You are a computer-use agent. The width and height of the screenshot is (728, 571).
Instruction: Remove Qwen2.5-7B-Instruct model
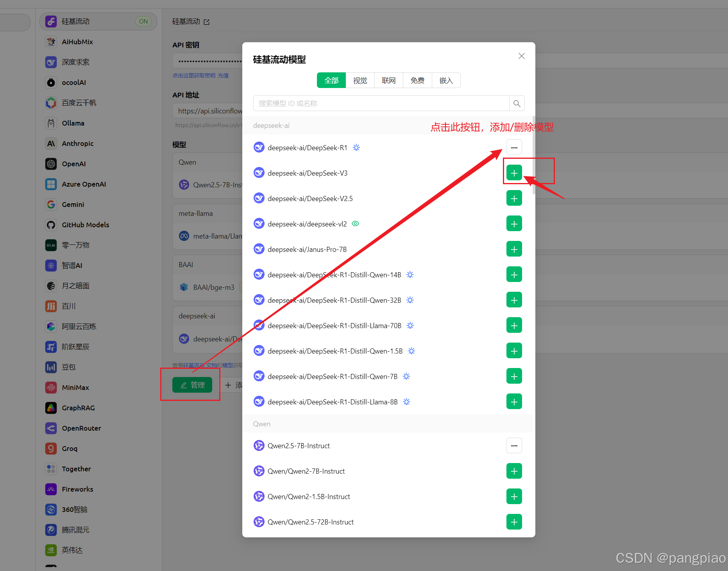tap(514, 445)
